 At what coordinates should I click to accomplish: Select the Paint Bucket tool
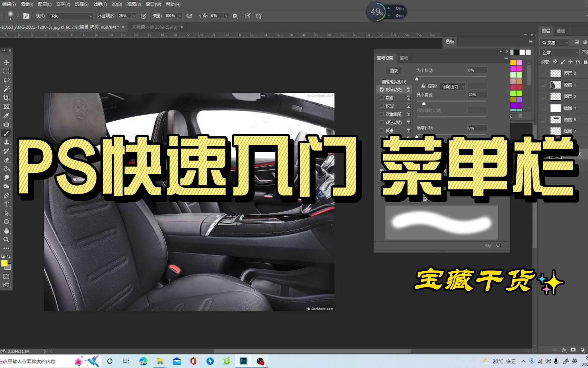click(x=6, y=169)
